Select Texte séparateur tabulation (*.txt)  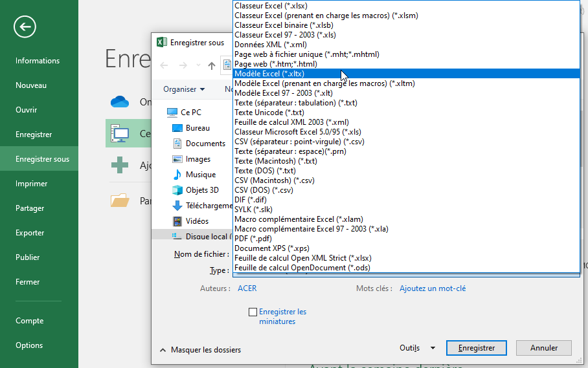pos(406,103)
